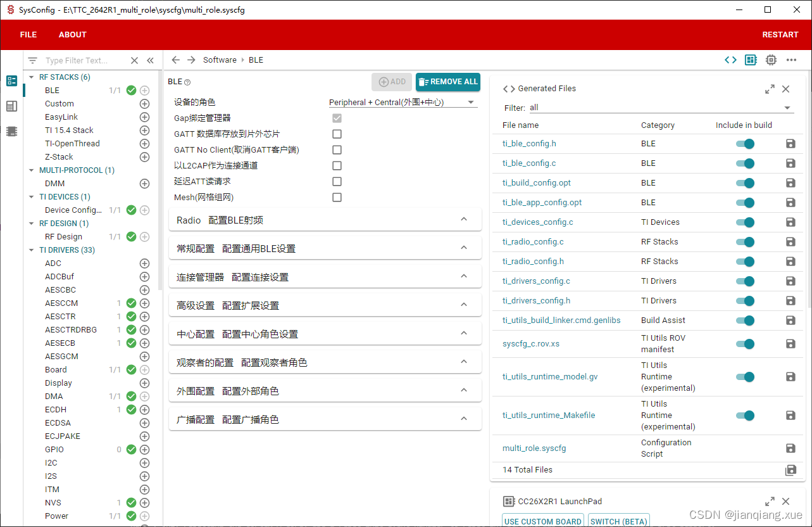This screenshot has width=812, height=527.
Task: Tick the GATT No Client checkbox
Action: (x=337, y=150)
